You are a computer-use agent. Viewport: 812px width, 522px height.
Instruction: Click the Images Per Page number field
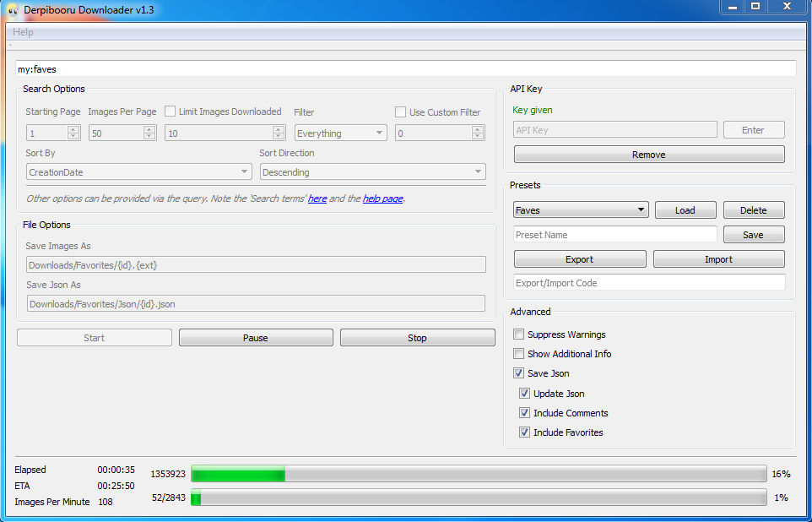(116, 133)
